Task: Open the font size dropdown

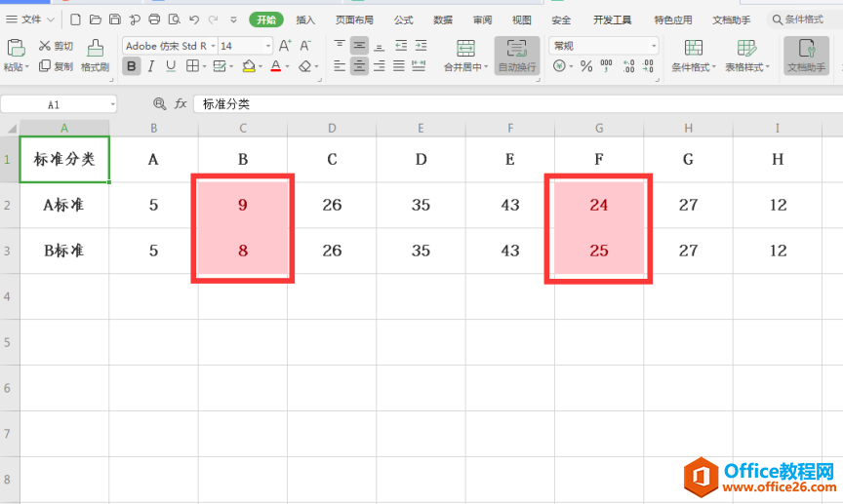Action: click(268, 46)
